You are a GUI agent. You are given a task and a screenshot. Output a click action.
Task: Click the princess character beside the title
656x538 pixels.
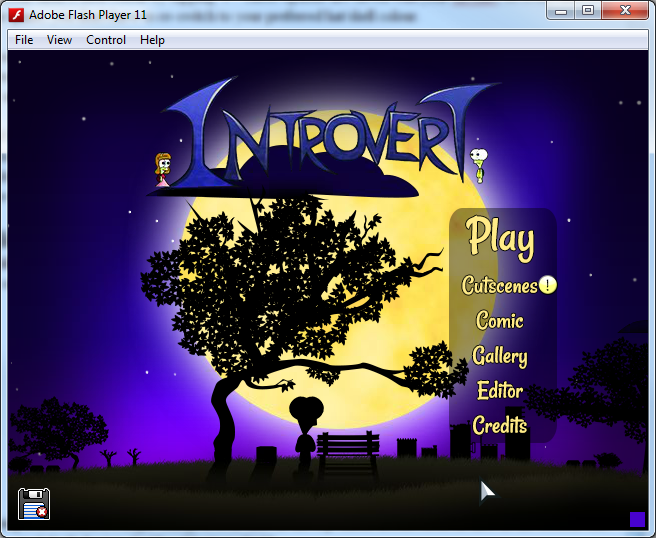(x=161, y=168)
